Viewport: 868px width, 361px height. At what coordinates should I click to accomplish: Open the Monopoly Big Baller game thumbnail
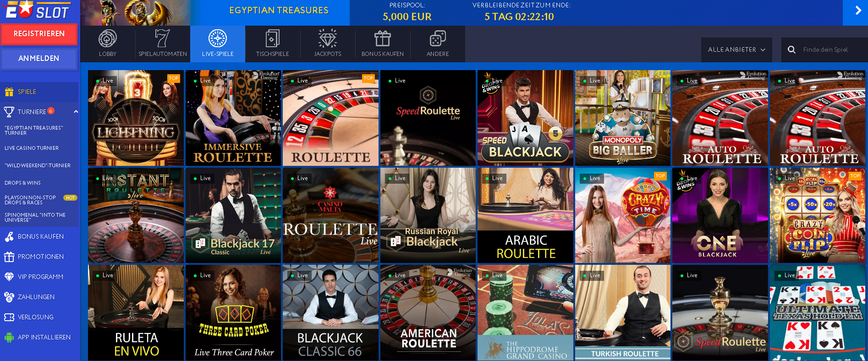[x=622, y=118]
